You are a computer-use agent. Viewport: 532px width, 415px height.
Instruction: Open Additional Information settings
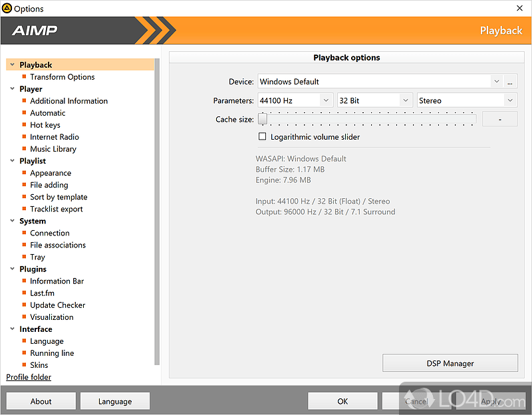[x=69, y=101]
